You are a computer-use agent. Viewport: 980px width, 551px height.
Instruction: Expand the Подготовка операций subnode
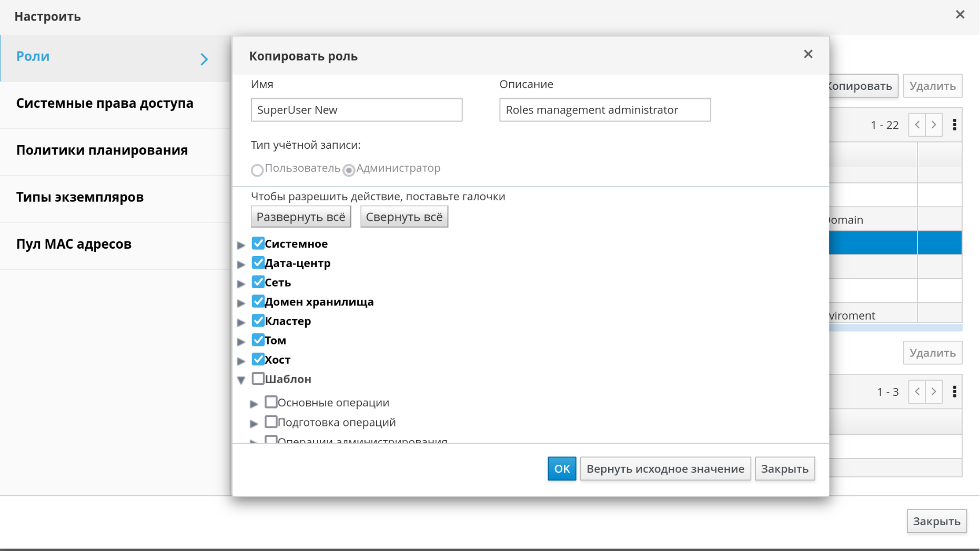(x=254, y=423)
